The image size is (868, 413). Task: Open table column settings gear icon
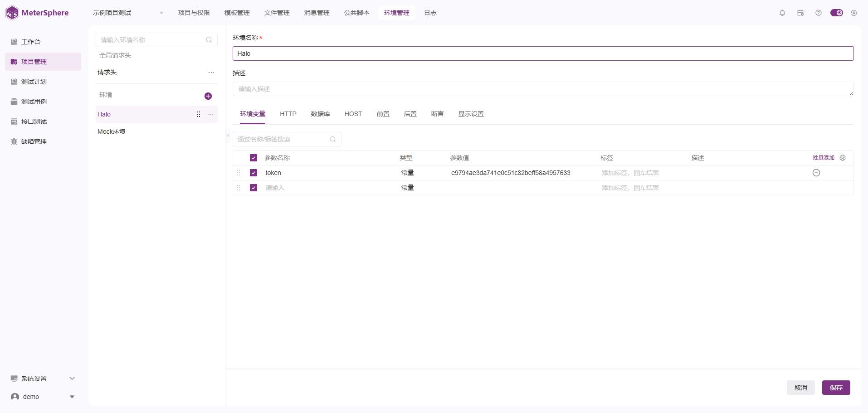[842, 158]
